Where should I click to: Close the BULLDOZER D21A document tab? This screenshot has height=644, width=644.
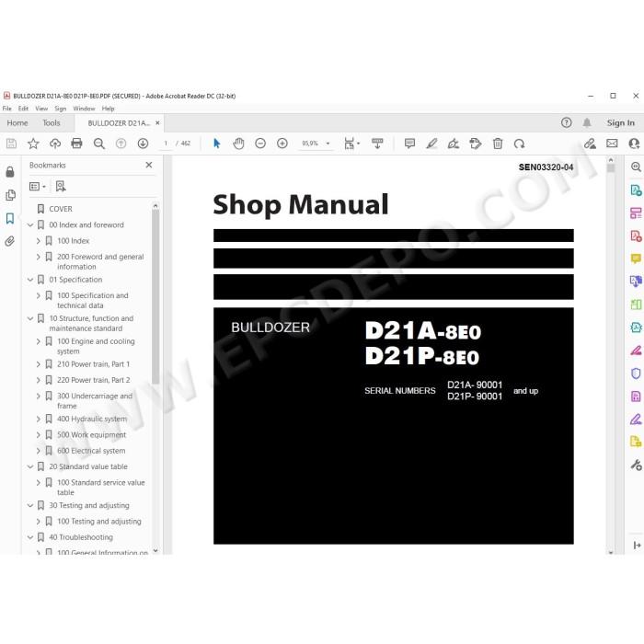[157, 122]
